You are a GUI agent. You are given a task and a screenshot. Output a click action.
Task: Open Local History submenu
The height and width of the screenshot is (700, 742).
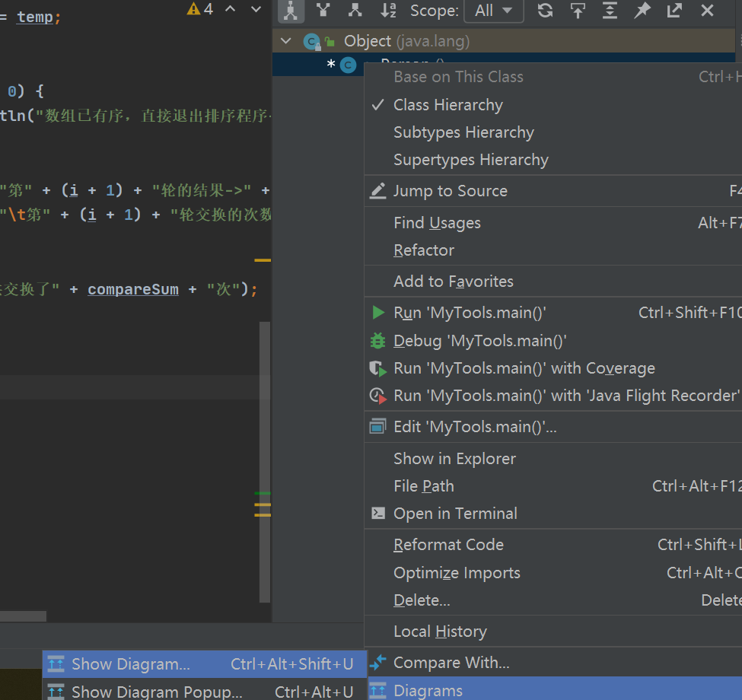pyautogui.click(x=553, y=631)
